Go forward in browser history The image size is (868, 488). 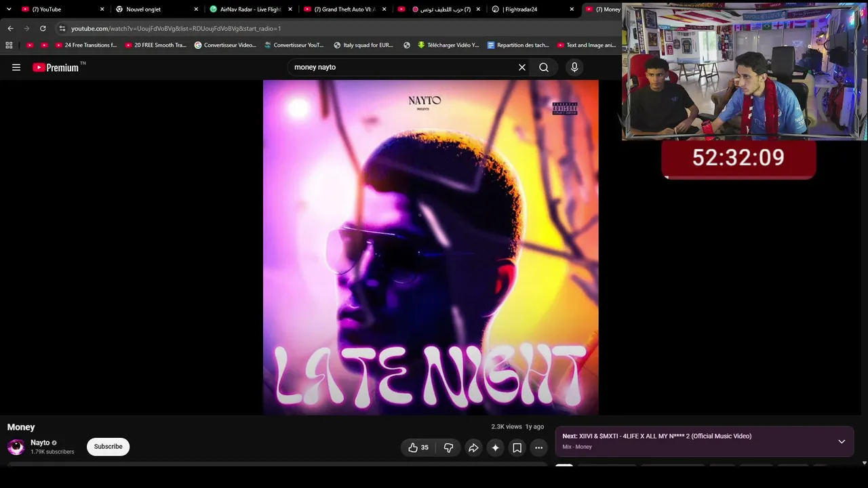(x=26, y=28)
